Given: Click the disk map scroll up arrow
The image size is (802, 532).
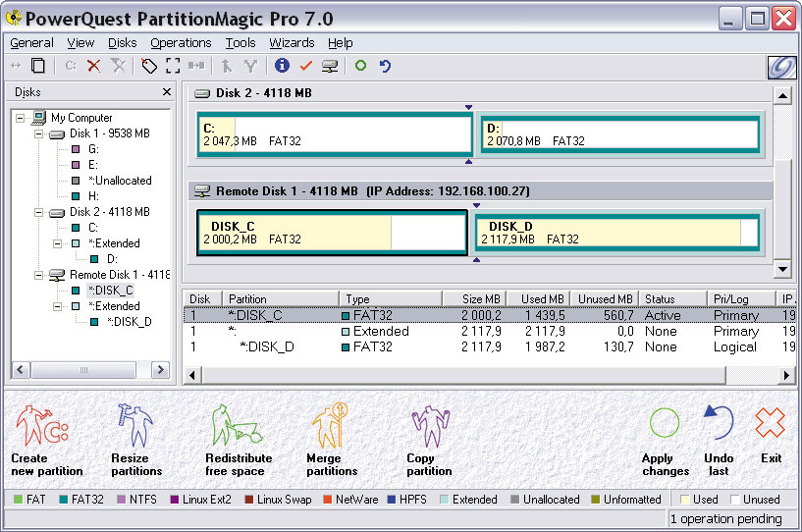Looking at the screenshot, I should coord(782,95).
